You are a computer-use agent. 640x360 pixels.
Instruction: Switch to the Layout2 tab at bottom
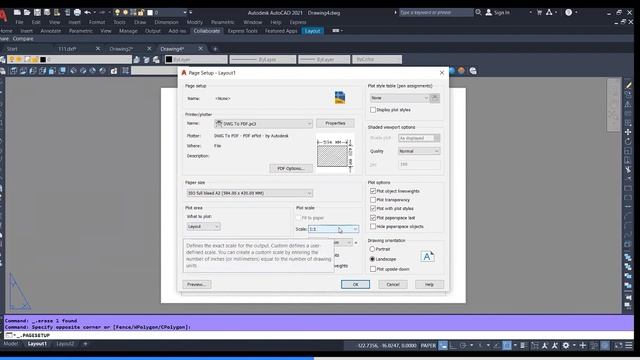(65, 344)
